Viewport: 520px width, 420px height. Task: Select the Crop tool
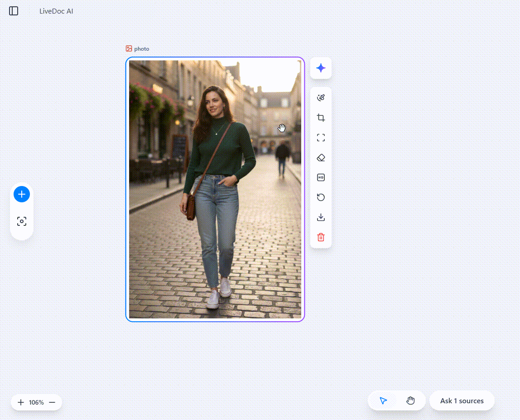(321, 117)
